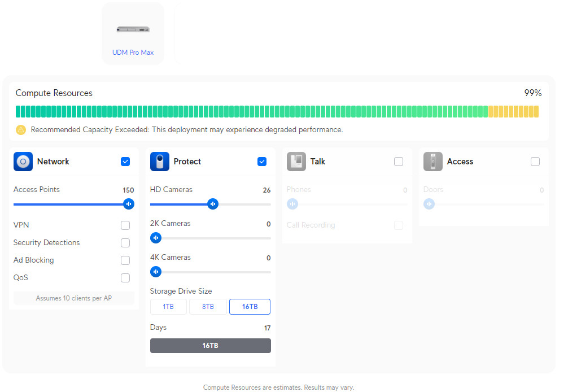Enable Security Detections checkbox
The image size is (568, 392).
[x=125, y=243]
